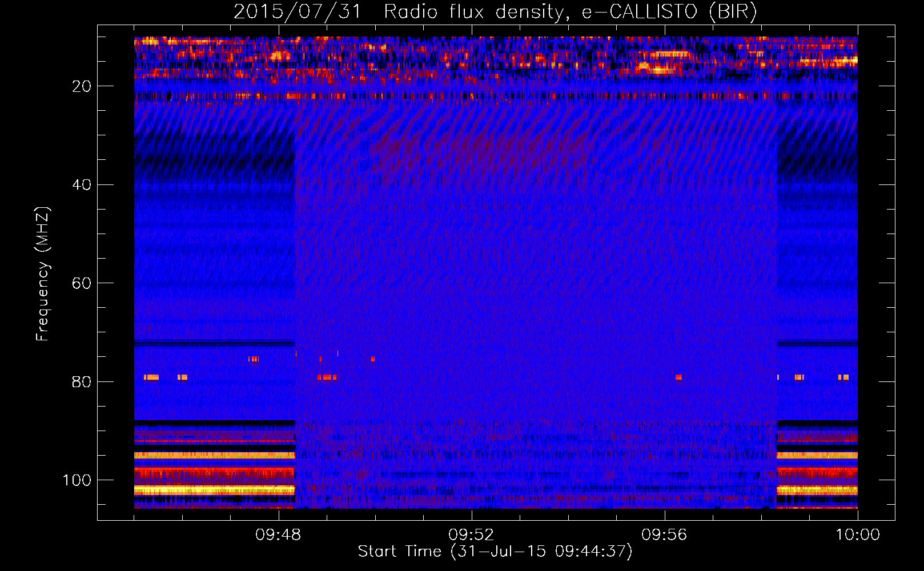The height and width of the screenshot is (571, 924).
Task: Click the 100 MHz frequency tick label
Action: (x=77, y=480)
